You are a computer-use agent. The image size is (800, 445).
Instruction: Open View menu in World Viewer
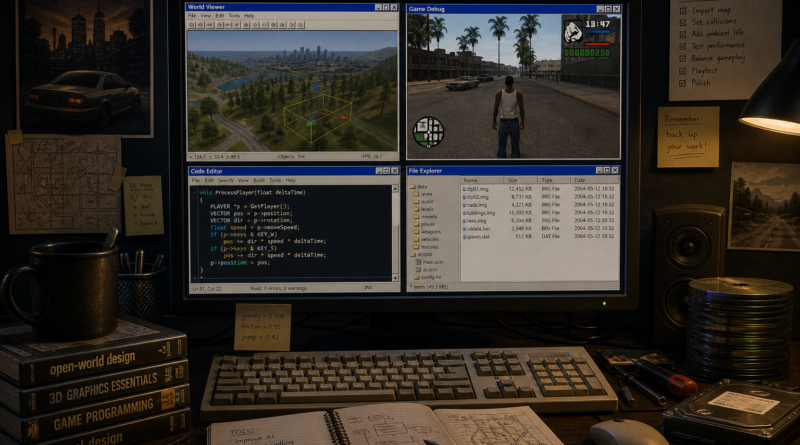(207, 16)
